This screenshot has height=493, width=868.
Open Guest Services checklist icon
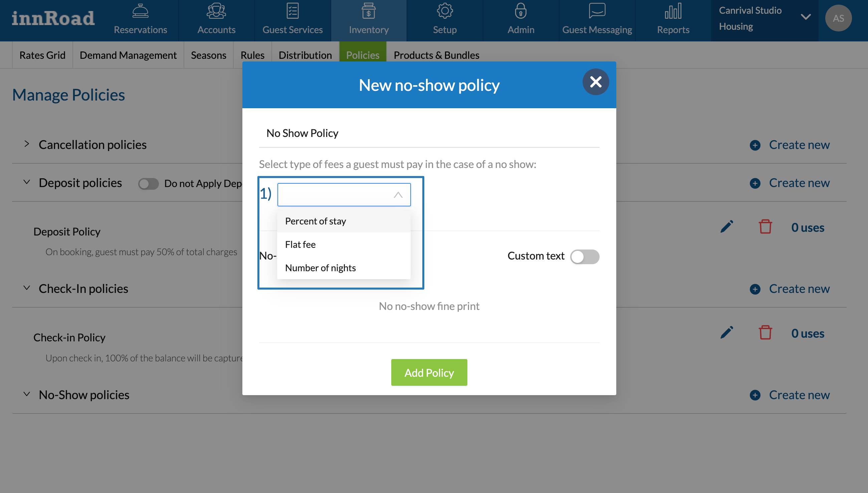tap(292, 11)
